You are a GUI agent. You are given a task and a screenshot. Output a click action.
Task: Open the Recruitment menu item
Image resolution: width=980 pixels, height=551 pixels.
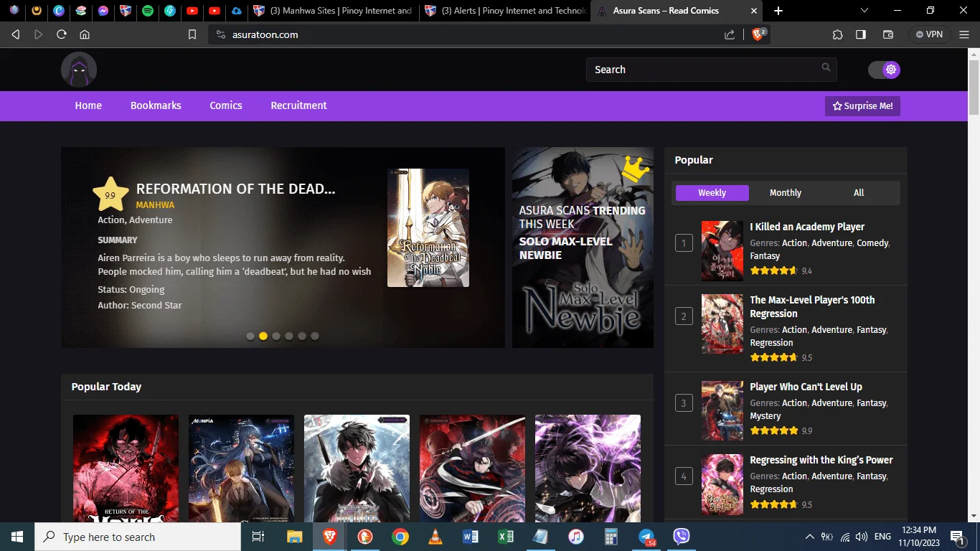pos(298,105)
